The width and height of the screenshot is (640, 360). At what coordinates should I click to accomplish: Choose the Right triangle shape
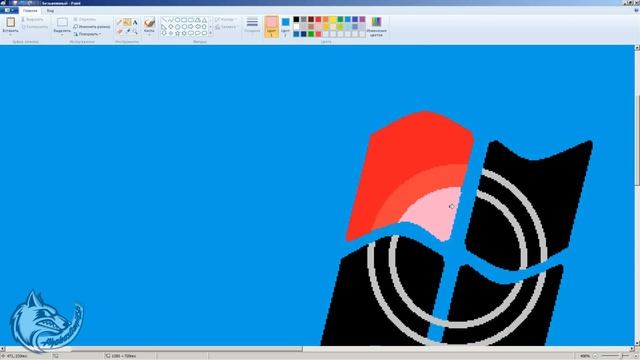pyautogui.click(x=164, y=27)
